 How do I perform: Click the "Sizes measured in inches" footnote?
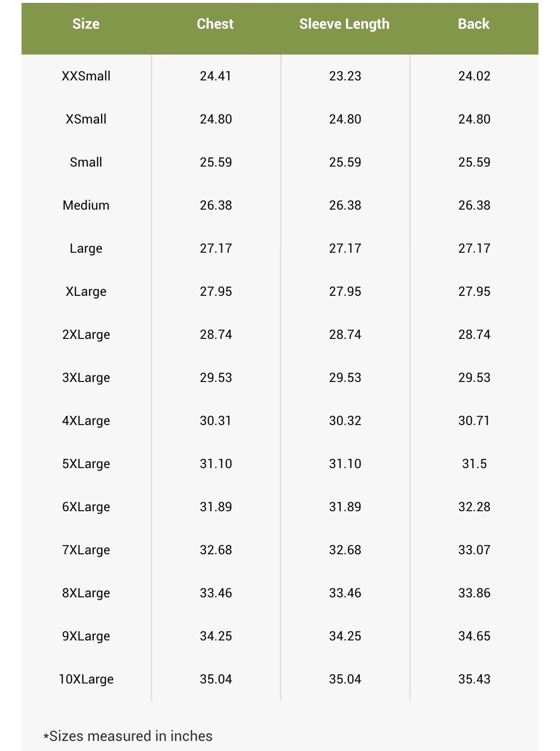click(128, 736)
